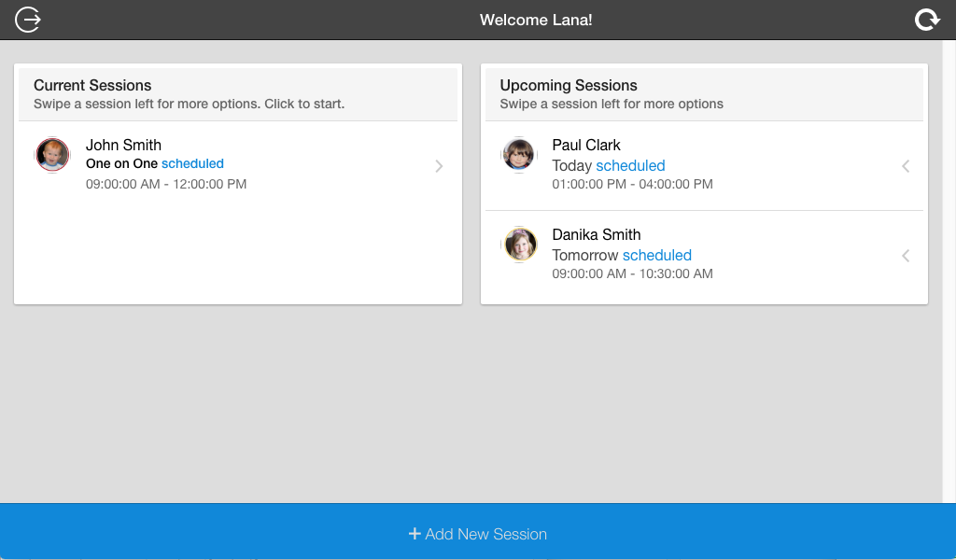The height and width of the screenshot is (560, 956).
Task: Click the Current Sessions panel heading
Action: pos(92,85)
